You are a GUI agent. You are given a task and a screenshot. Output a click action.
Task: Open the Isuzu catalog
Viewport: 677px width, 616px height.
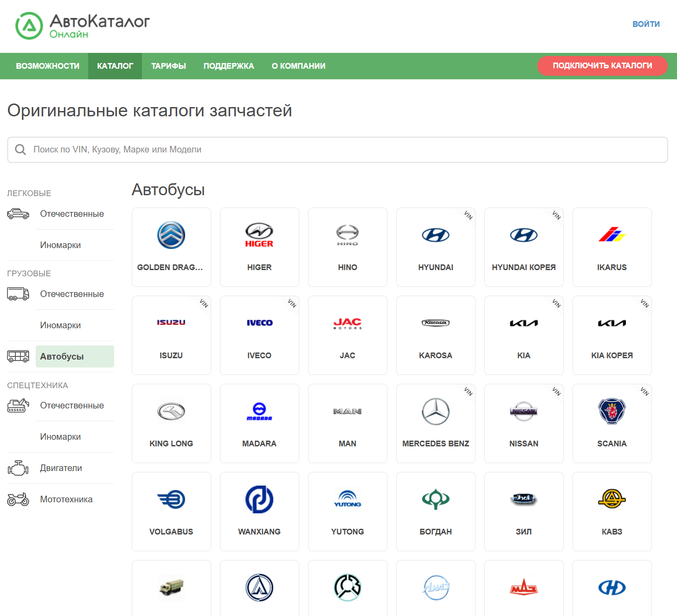[x=171, y=335]
